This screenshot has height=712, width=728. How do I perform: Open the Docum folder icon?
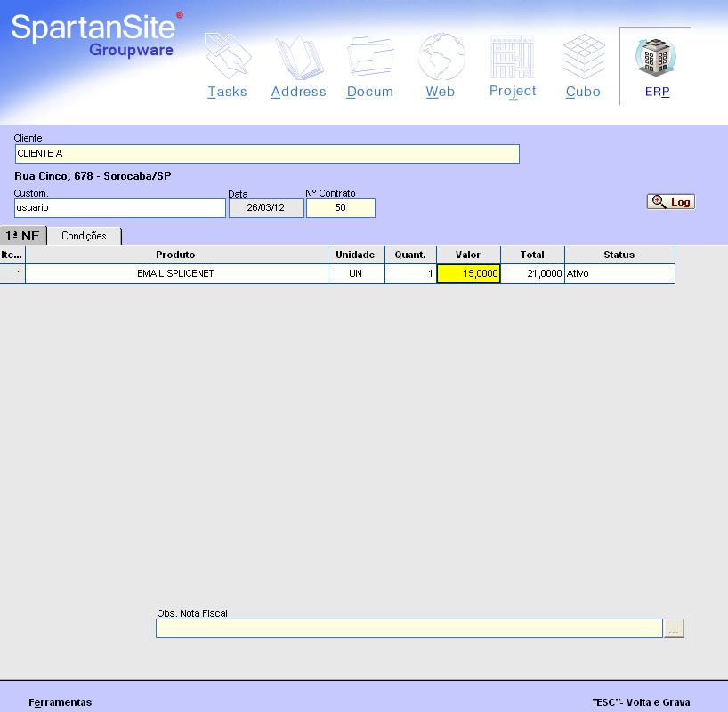click(x=370, y=57)
